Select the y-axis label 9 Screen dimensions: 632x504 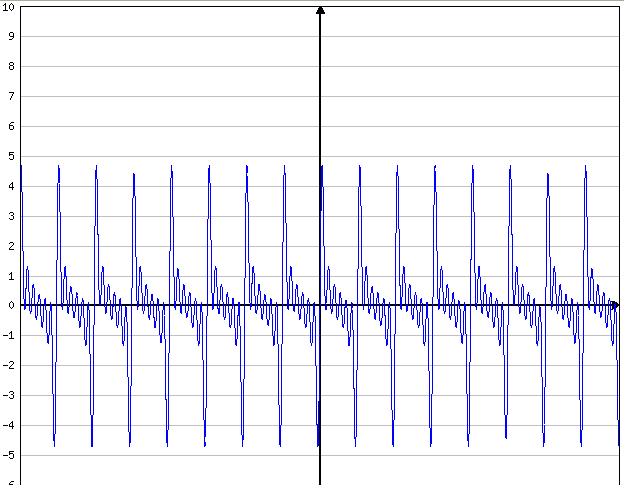pyautogui.click(x=11, y=36)
